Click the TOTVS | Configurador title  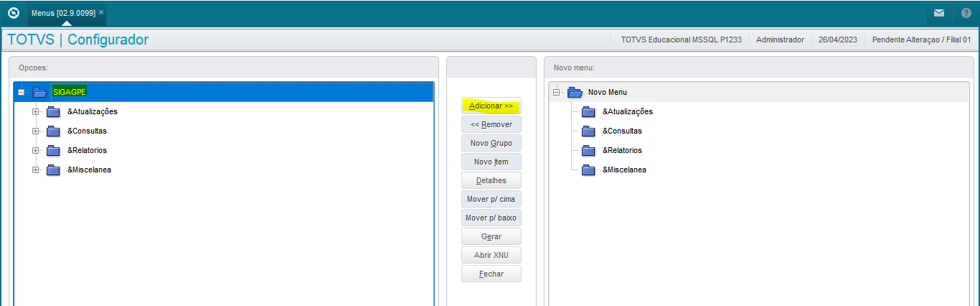[78, 40]
